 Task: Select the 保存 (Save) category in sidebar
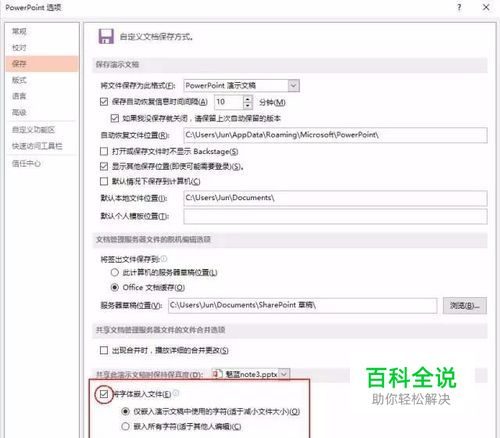[42, 64]
